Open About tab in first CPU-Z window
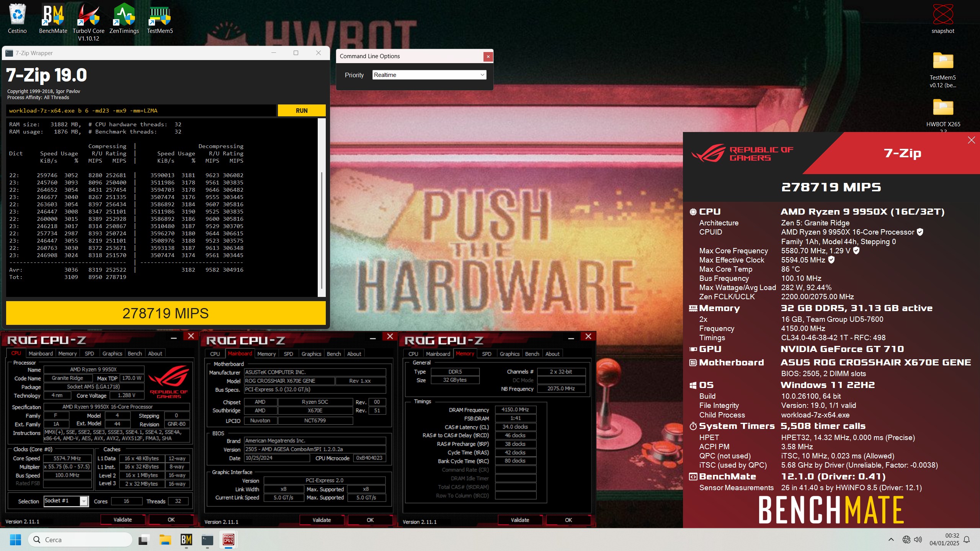980x551 pixels. [155, 354]
